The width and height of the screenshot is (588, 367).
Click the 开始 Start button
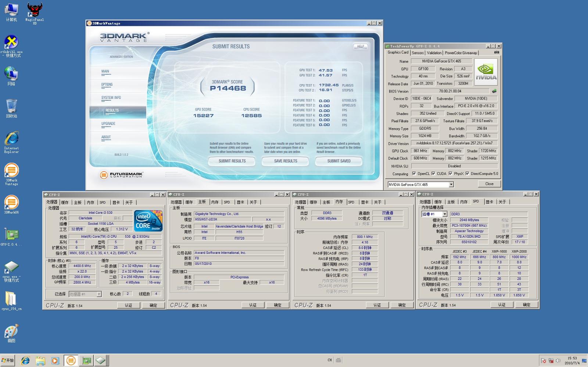8,360
